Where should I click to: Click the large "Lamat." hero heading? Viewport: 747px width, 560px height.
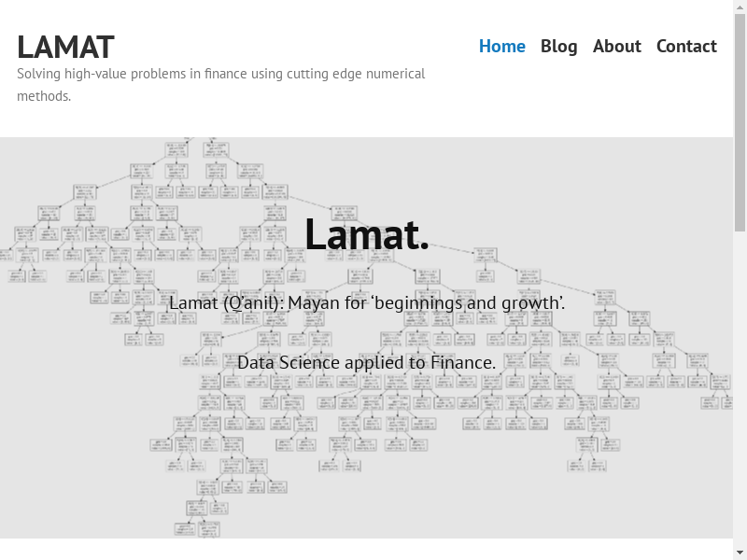point(367,234)
